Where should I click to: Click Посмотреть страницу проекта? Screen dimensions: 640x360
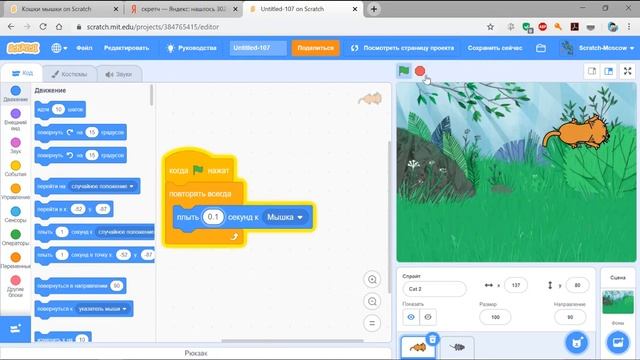[x=402, y=48]
